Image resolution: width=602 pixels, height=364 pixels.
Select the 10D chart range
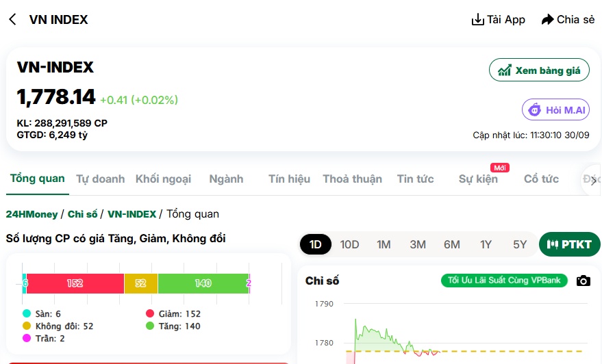pyautogui.click(x=349, y=244)
